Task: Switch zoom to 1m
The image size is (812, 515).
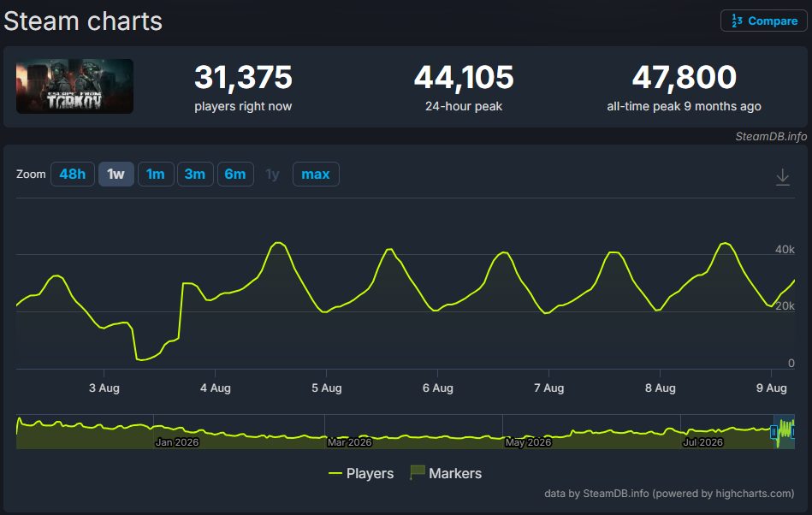Action: click(x=156, y=174)
